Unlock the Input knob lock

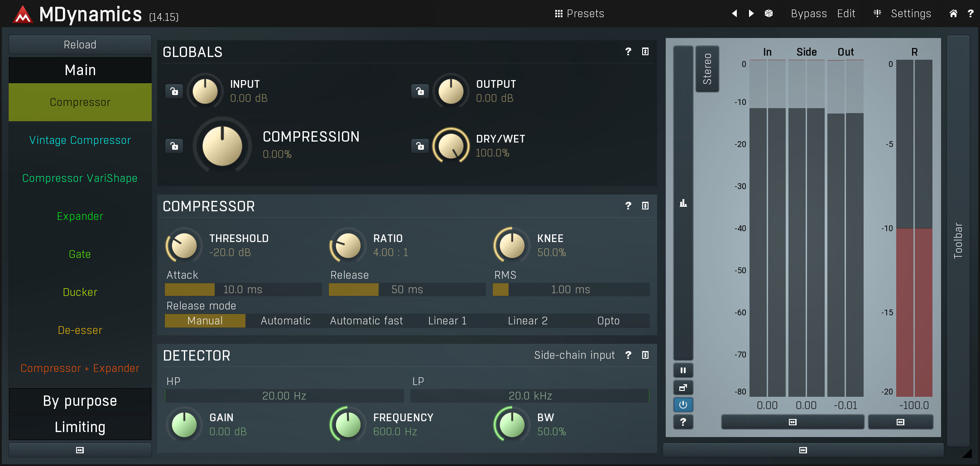click(174, 91)
